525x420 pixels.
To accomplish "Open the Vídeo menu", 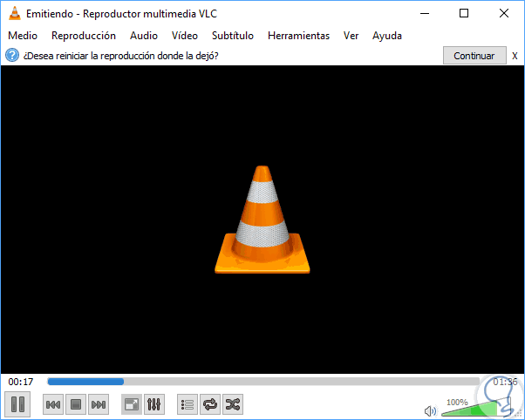I will click(x=185, y=36).
